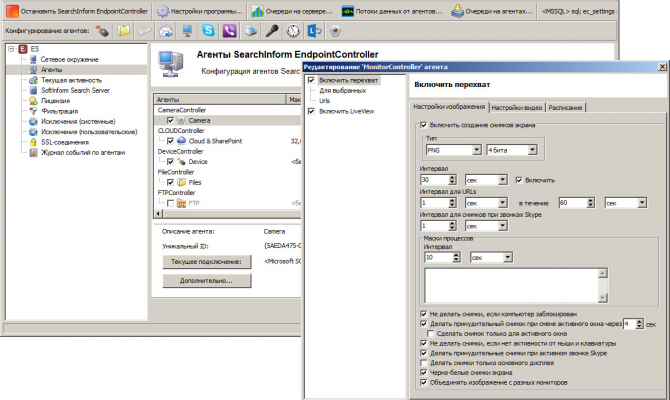Open Skype calls interval units dropdown
Image resolution: width=670 pixels, height=400 pixels.
pyautogui.click(x=502, y=226)
